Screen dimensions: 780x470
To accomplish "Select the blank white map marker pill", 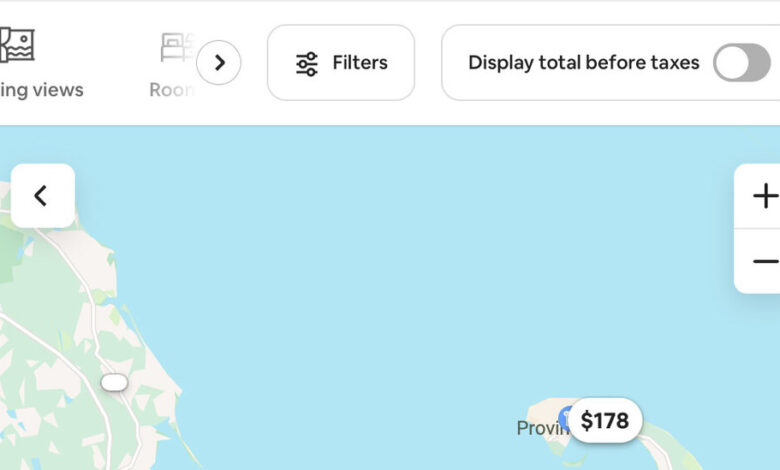I will click(x=114, y=382).
